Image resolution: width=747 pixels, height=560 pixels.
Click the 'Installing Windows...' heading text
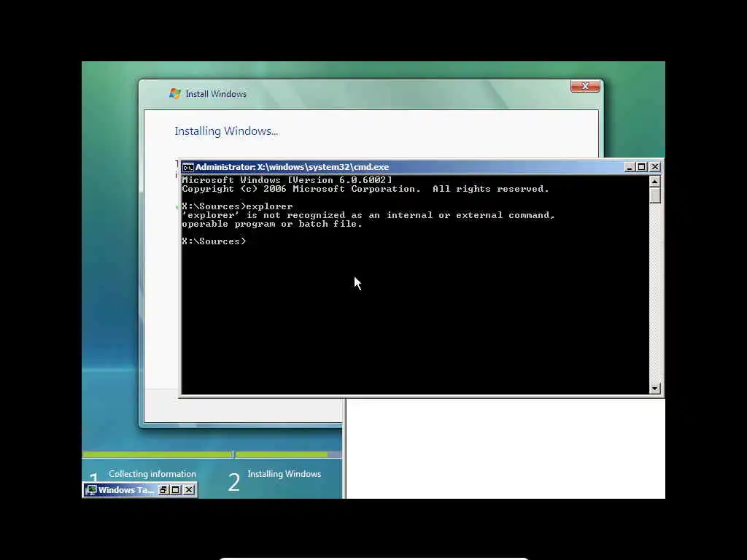point(226,131)
